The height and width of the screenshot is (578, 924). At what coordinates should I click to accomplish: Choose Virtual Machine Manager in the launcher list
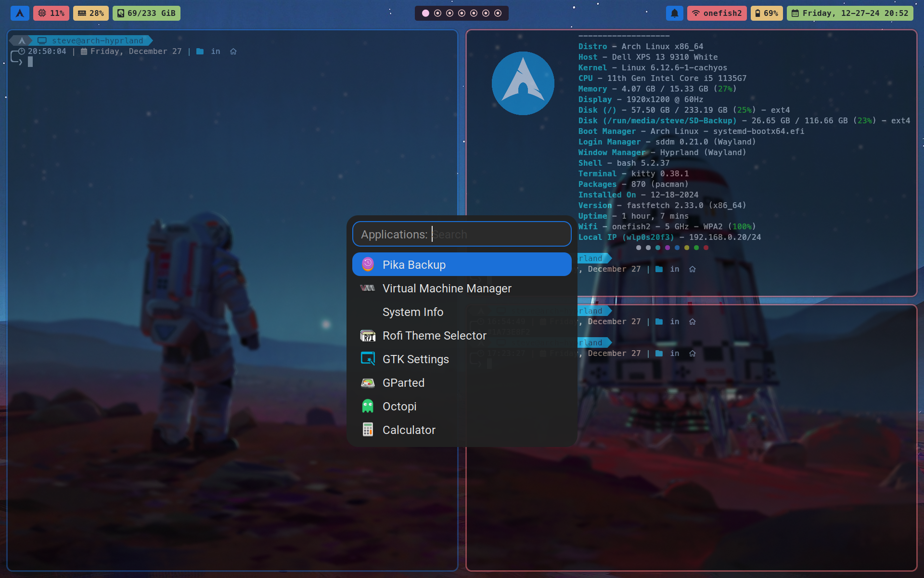click(x=447, y=288)
